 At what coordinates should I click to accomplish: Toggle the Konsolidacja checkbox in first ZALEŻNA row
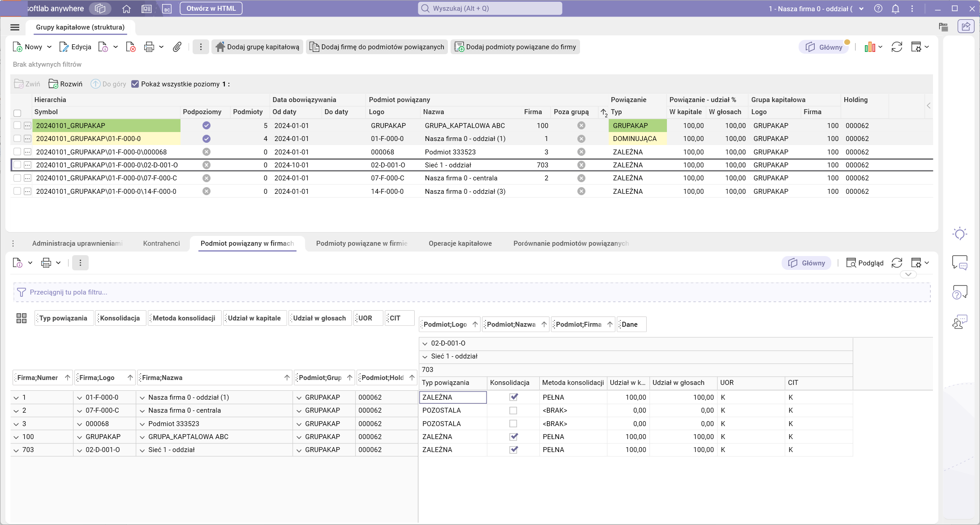pyautogui.click(x=513, y=397)
